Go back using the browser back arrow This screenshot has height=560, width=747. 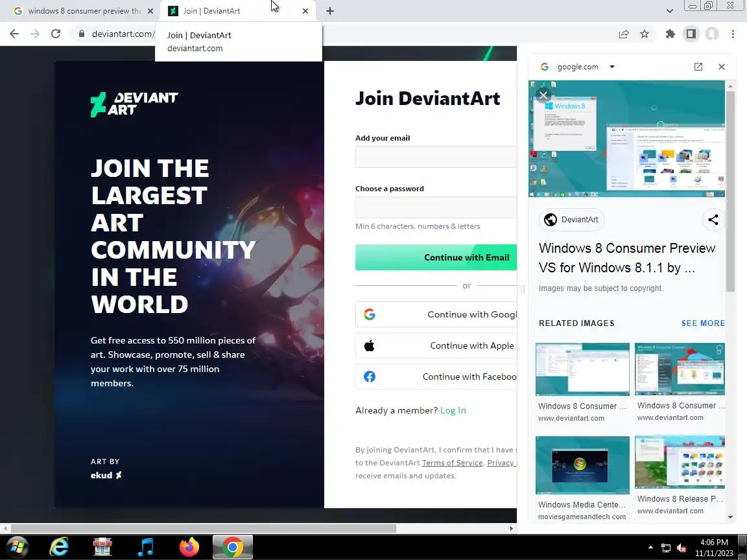pos(14,34)
